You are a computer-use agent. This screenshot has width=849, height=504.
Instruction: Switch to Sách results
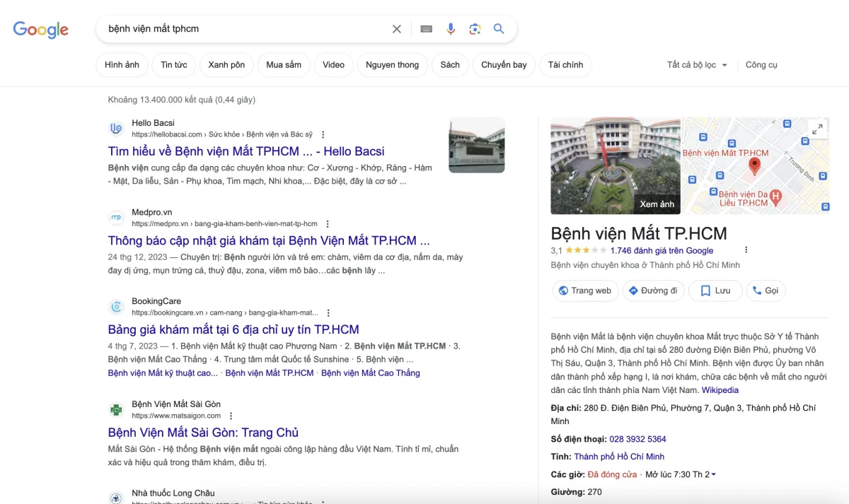point(450,65)
